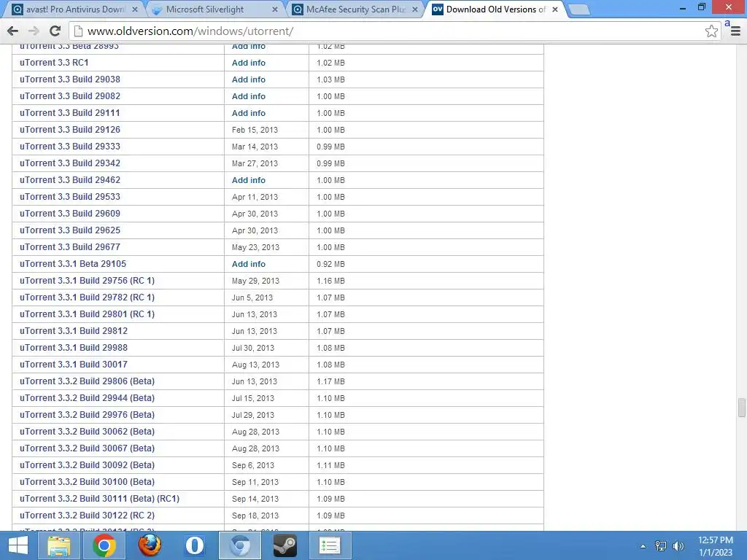The width and height of the screenshot is (747, 560).
Task: Open uTorrent 3.3.1 Build 29756 (RC 1)
Action: (x=88, y=281)
